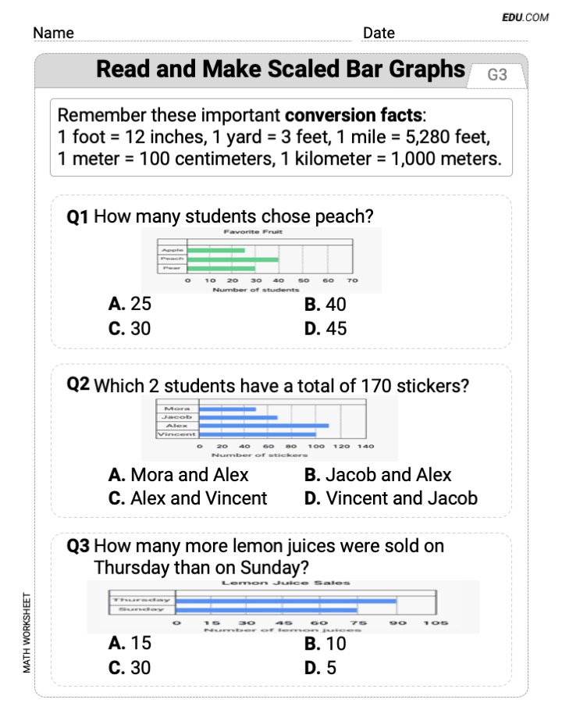
Task: Select answer D. 5 for Q3
Action: 320,668
